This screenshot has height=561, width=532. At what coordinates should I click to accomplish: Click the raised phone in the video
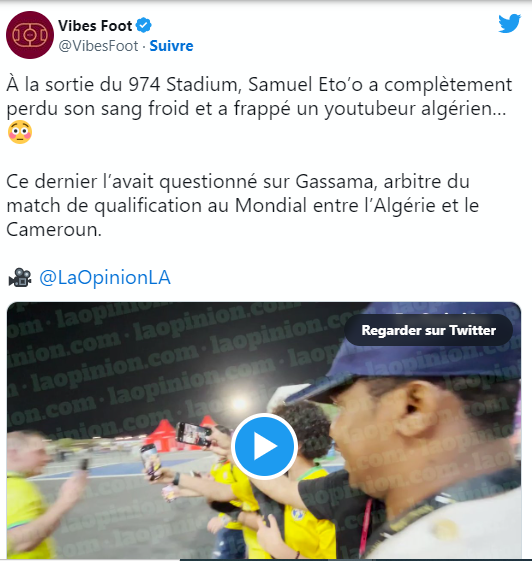pos(194,434)
